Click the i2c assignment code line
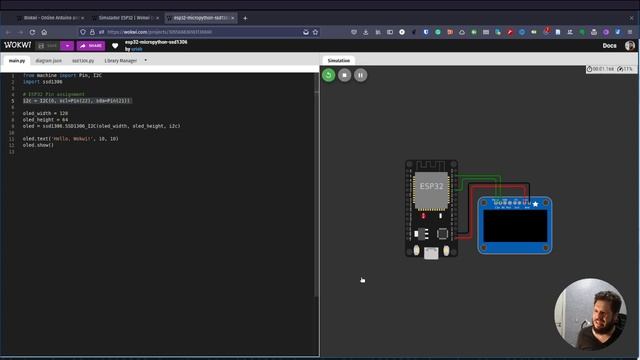640x360 pixels. pyautogui.click(x=76, y=100)
